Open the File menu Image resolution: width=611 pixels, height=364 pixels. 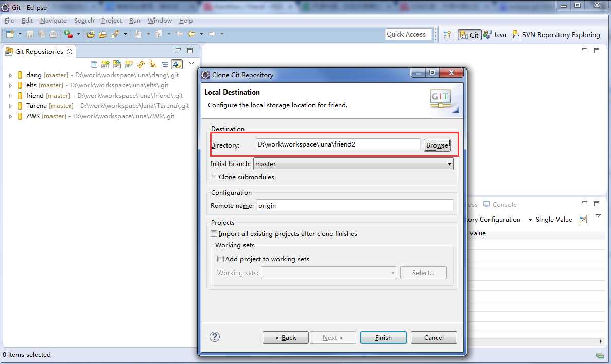coord(9,21)
